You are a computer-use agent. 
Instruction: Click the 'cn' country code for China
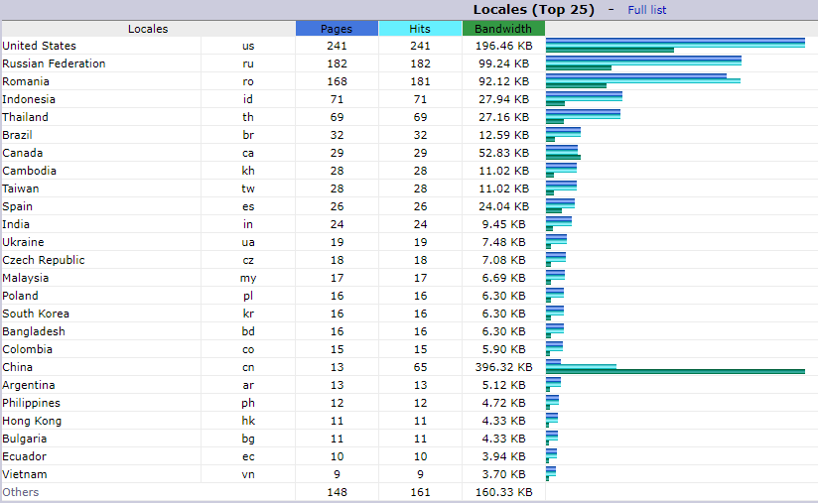click(248, 367)
